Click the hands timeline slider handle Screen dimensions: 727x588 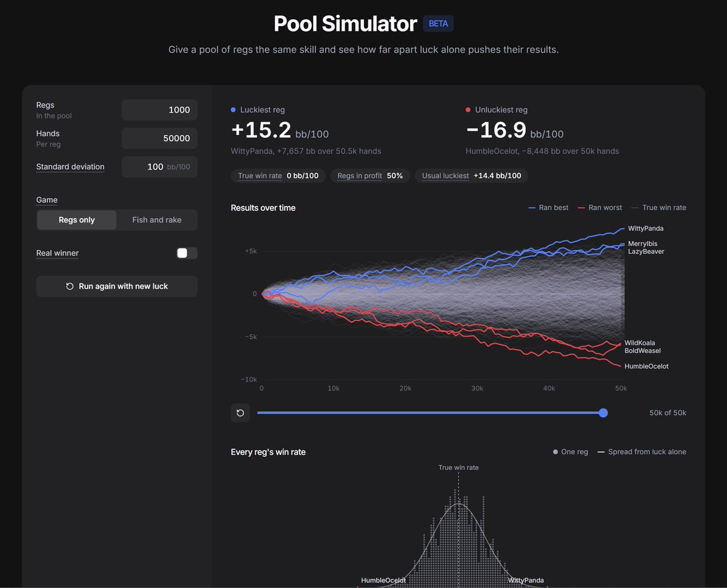(603, 413)
